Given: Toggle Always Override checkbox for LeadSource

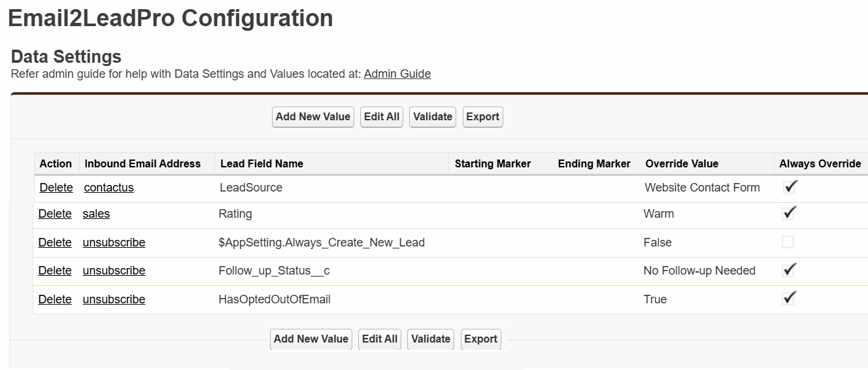Looking at the screenshot, I should point(790,187).
